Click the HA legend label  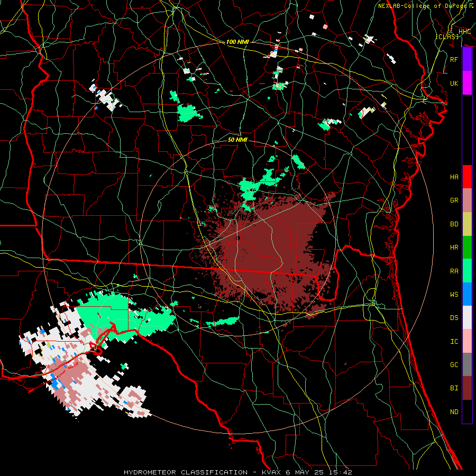(x=454, y=177)
